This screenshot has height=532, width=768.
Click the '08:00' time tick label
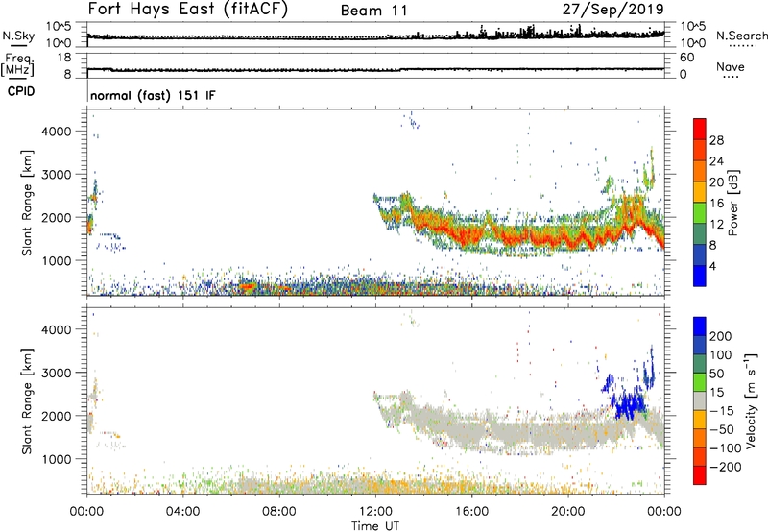coord(279,512)
